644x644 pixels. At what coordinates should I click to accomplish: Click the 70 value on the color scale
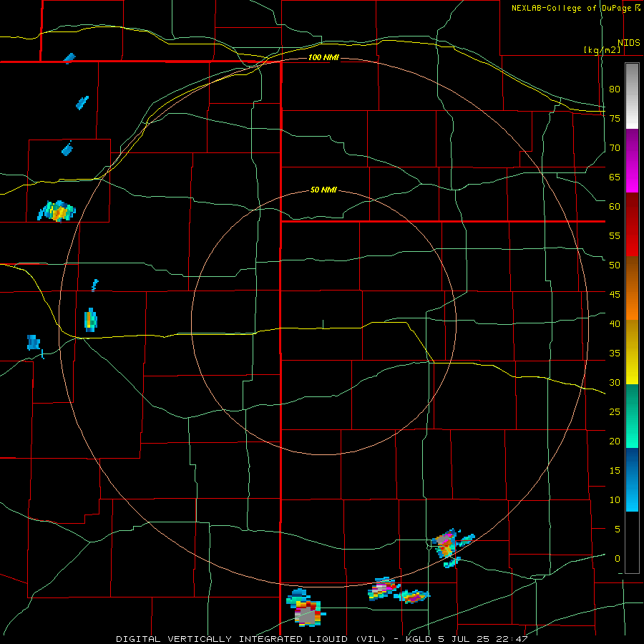(615, 148)
